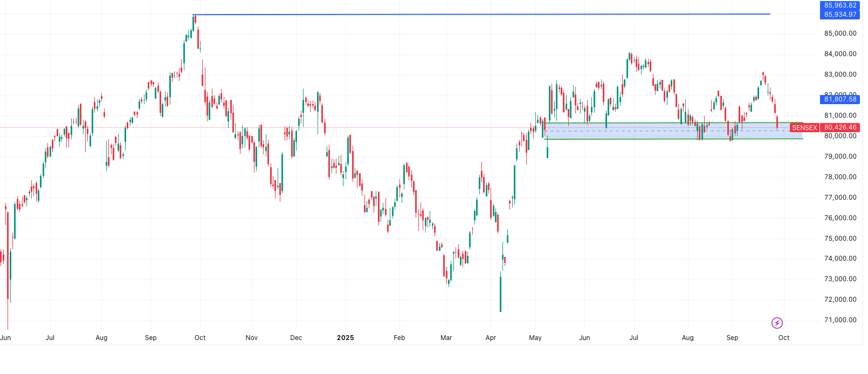Viewport: 868px width, 374px height.
Task: Click the tall green candle at April low
Action: coord(500,294)
